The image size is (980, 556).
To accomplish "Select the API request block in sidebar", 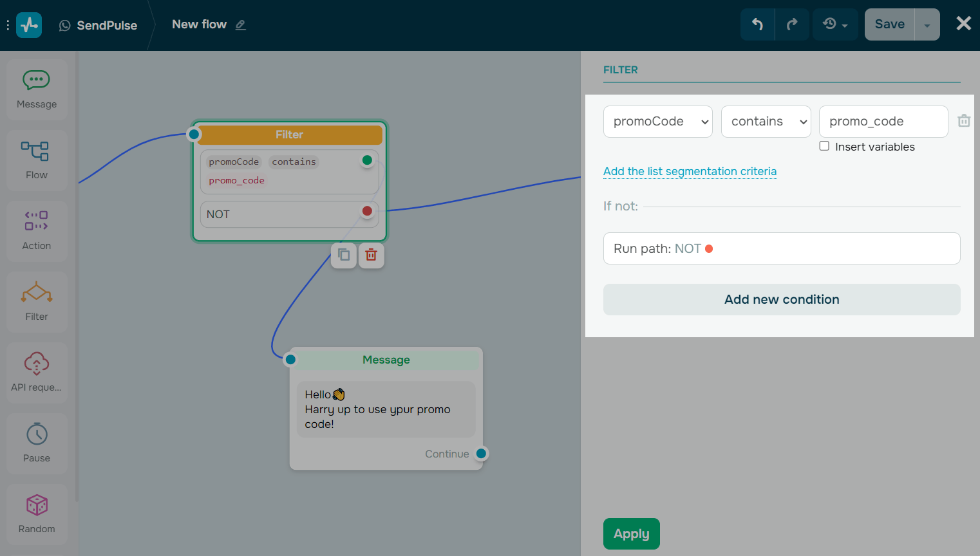I will pos(37,372).
